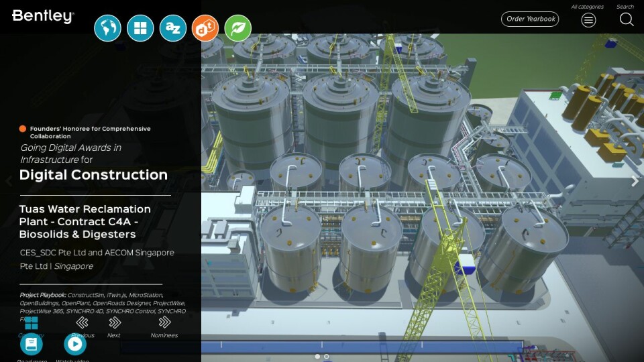Open the green leaf sustainability icon
This screenshot has height=362, width=644.
(x=237, y=28)
